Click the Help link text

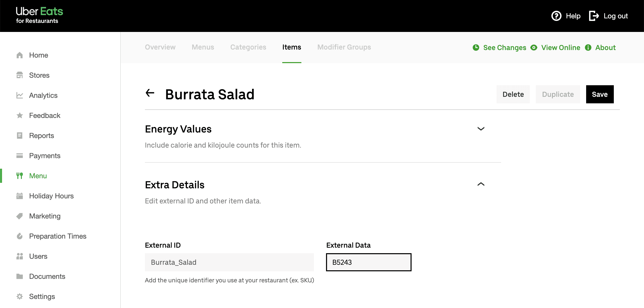(x=573, y=16)
